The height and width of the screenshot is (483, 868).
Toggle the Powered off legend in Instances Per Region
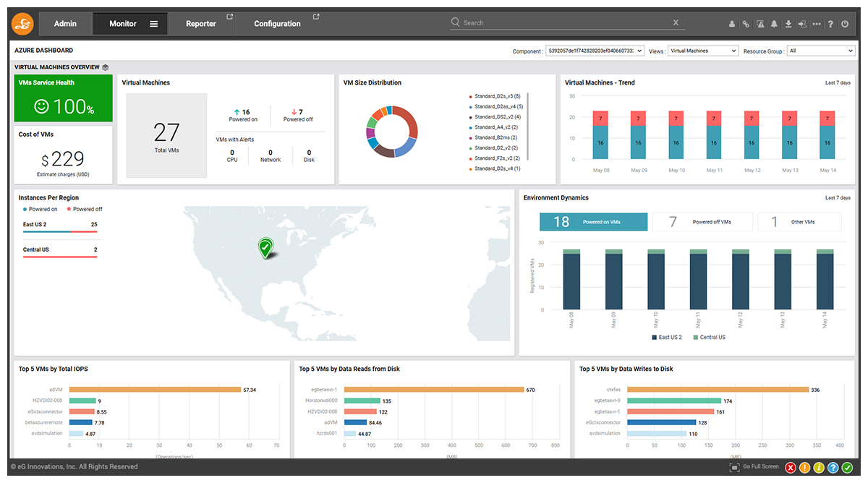coord(84,210)
